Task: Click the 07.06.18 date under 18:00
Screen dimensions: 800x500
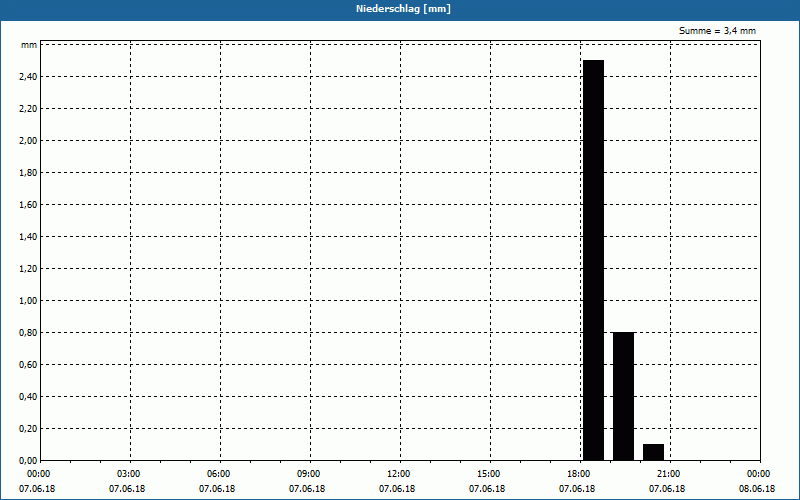Action: coord(577,489)
